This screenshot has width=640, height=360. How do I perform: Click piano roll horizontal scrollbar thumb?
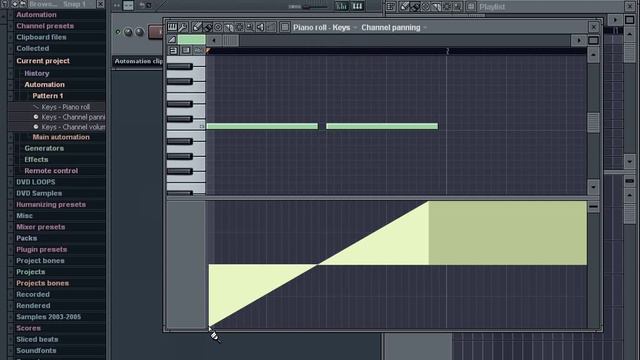230,40
